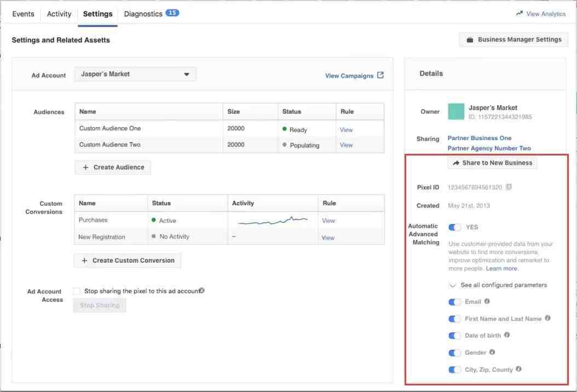
Task: Click the briefcase icon in Business Manager Settings
Action: tap(470, 40)
